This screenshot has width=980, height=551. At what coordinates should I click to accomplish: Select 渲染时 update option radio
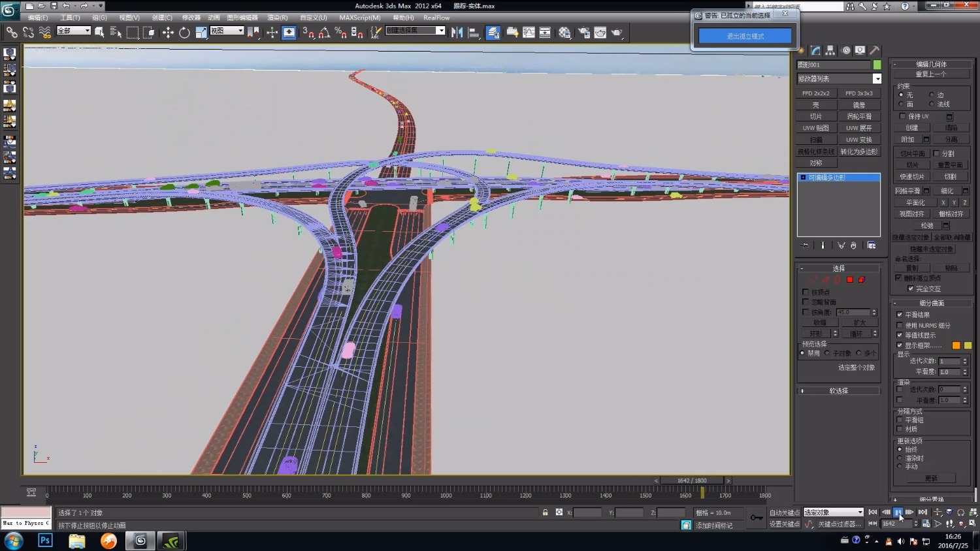coord(900,458)
